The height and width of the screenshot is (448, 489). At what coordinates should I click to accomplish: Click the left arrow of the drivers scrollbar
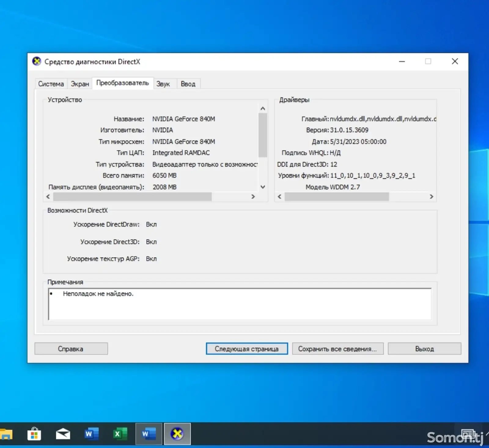[x=279, y=197]
